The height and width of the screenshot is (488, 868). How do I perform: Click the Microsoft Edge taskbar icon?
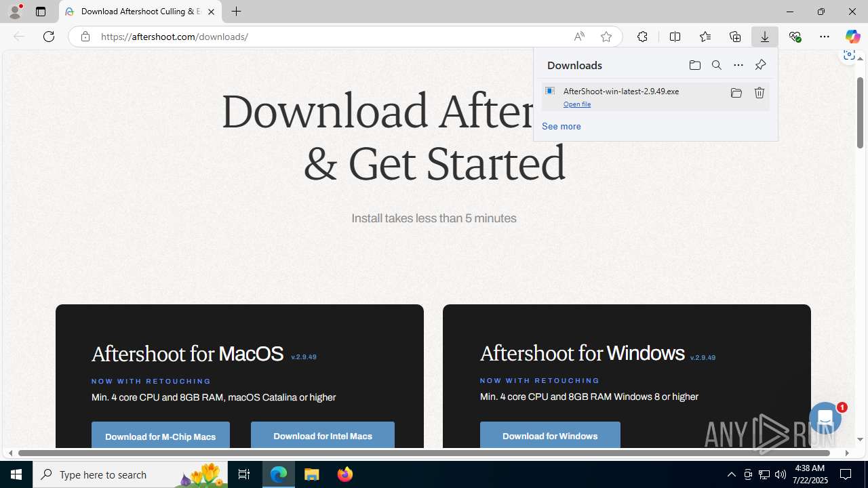tap(279, 474)
